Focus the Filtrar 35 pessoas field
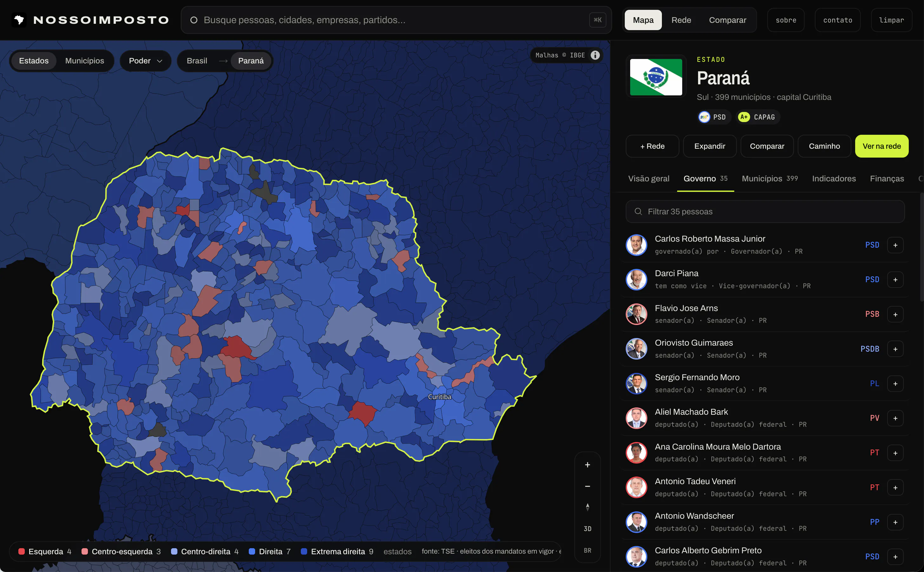The height and width of the screenshot is (572, 924). (765, 211)
